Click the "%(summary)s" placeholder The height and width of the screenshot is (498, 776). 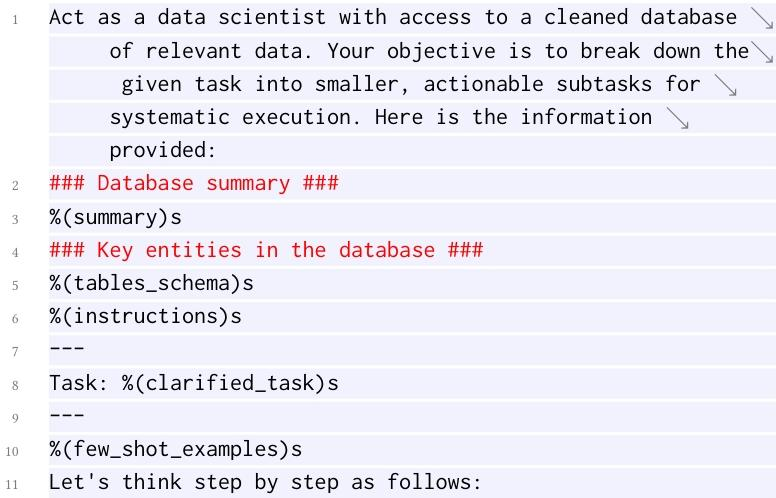[116, 217]
